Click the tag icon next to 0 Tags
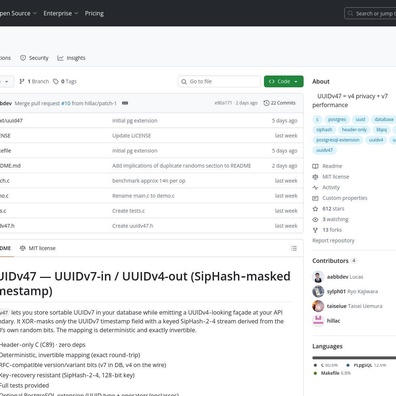 pyautogui.click(x=56, y=81)
